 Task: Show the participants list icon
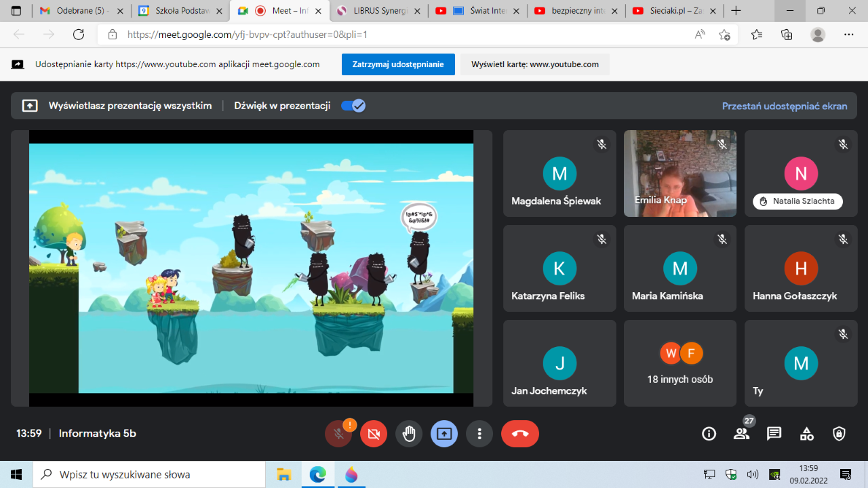(x=742, y=434)
